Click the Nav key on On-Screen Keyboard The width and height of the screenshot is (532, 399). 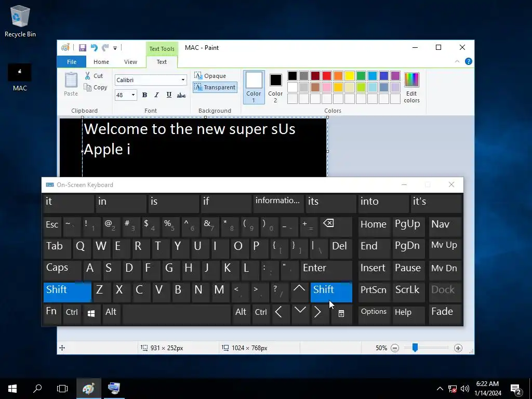pos(445,227)
